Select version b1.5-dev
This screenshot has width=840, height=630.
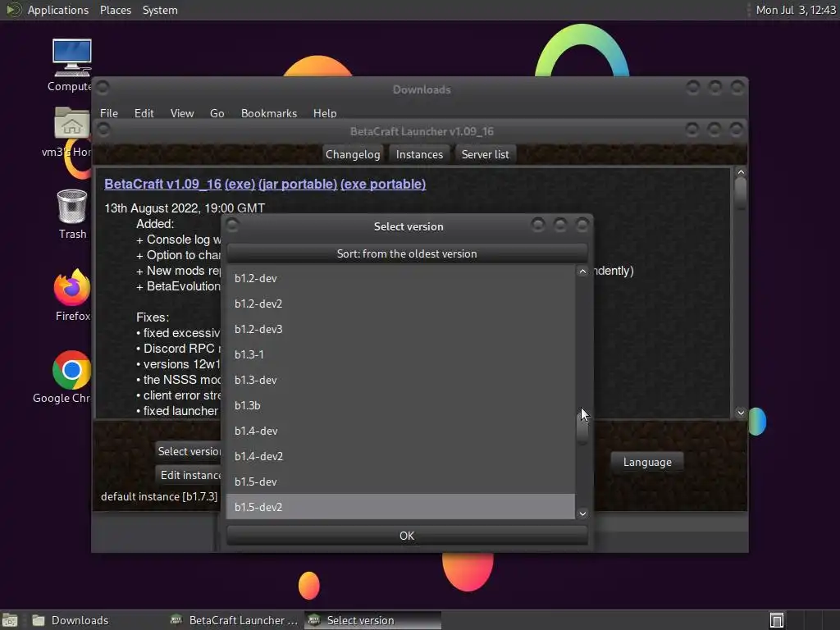(400, 482)
